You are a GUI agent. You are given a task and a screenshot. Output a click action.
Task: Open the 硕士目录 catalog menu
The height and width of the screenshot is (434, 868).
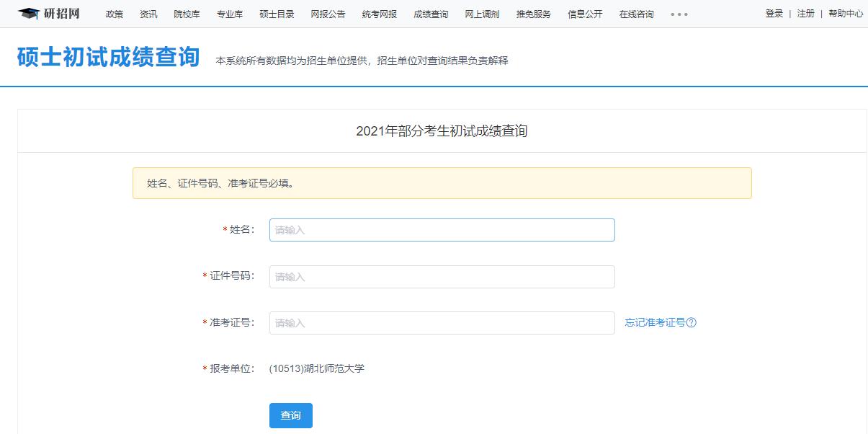click(x=276, y=14)
